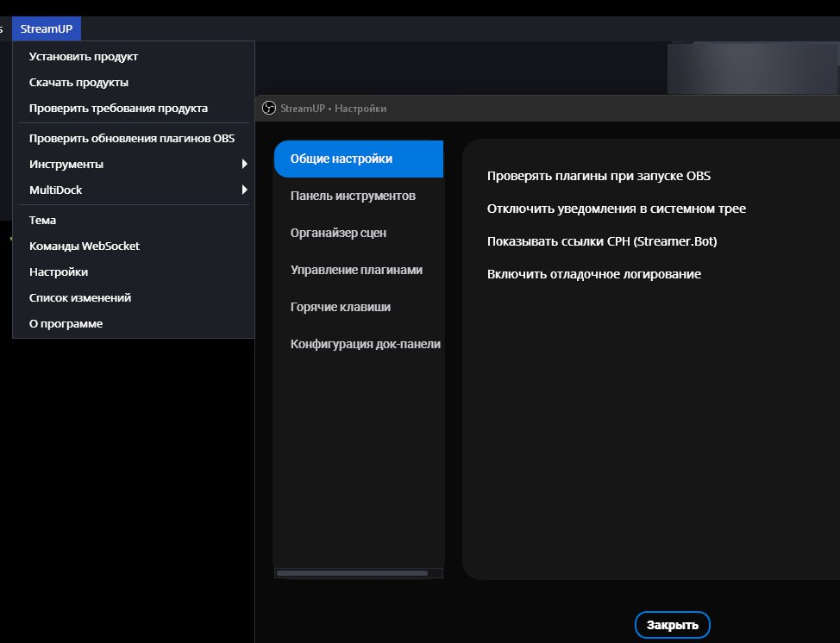Toggle 'Отключить уведомления в системном трее'

tap(616, 209)
